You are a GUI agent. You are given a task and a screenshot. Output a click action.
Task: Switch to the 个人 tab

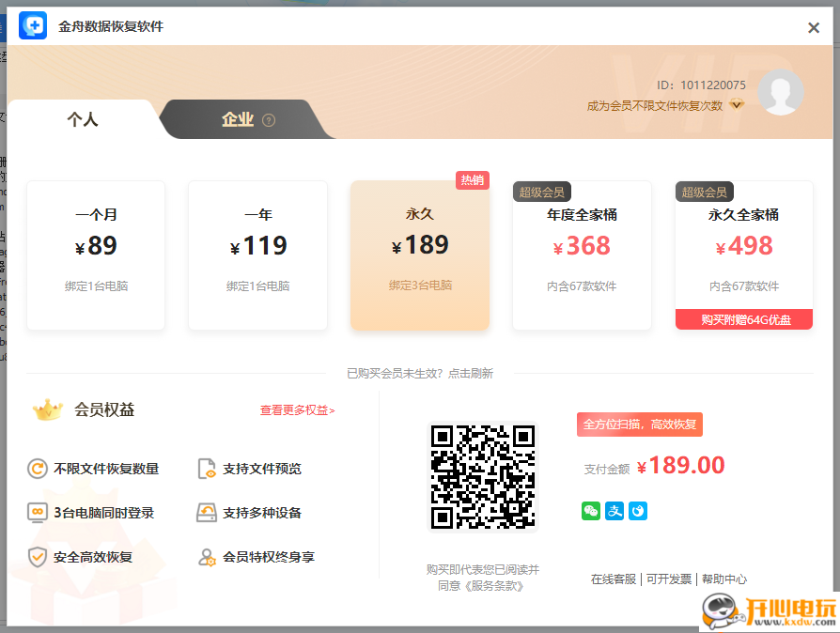click(83, 119)
